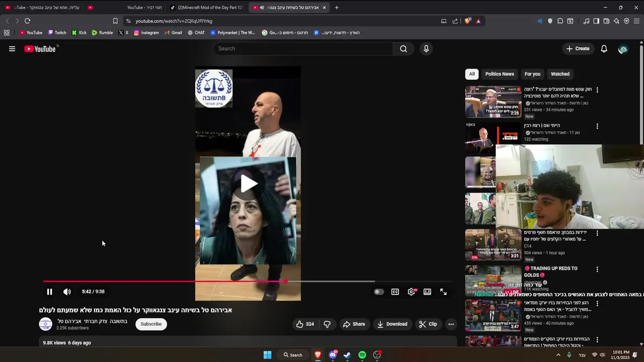Open the Gmail bookmark

coord(173,33)
